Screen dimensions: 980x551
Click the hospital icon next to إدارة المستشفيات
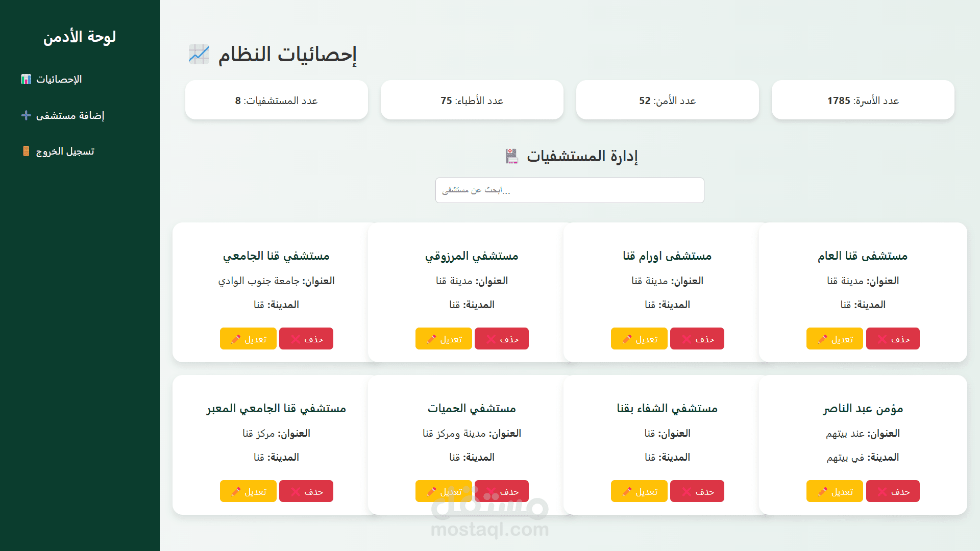pyautogui.click(x=511, y=156)
